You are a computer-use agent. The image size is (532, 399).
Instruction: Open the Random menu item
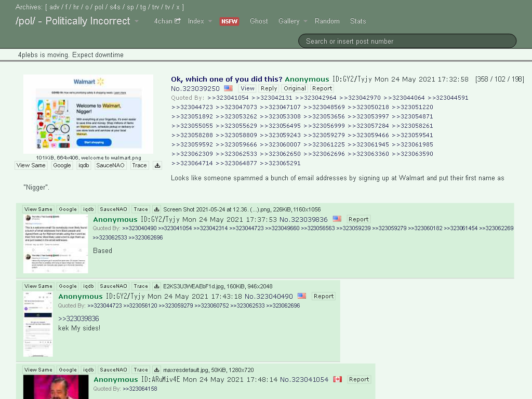327,21
